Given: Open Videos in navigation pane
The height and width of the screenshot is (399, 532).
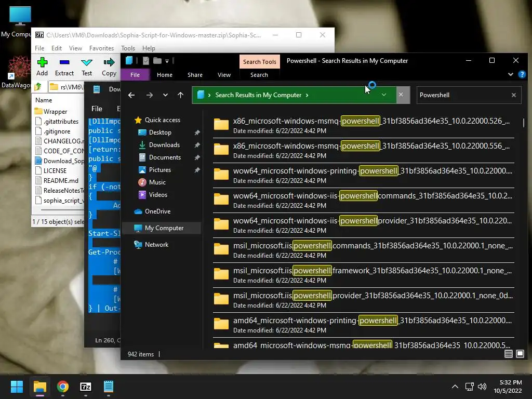Looking at the screenshot, I should point(158,195).
